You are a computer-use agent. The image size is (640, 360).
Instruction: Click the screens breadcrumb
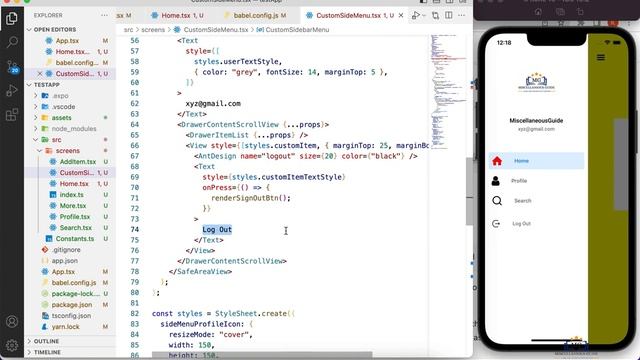tap(153, 30)
